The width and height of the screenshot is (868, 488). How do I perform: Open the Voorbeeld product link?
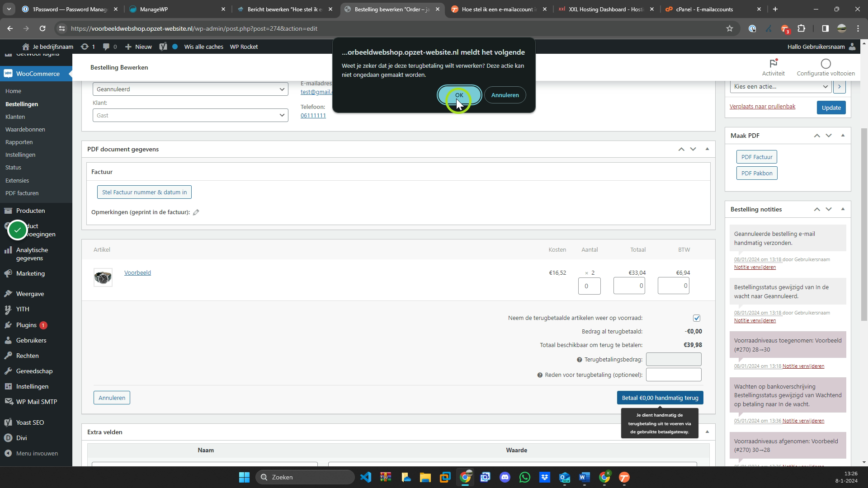137,272
